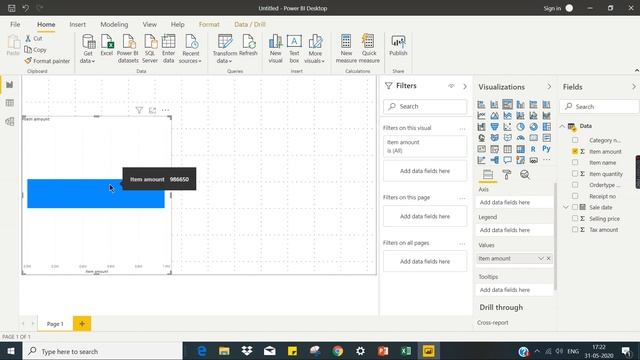The height and width of the screenshot is (360, 640).
Task: Collapse the Visualizations pane
Action: pos(549,87)
